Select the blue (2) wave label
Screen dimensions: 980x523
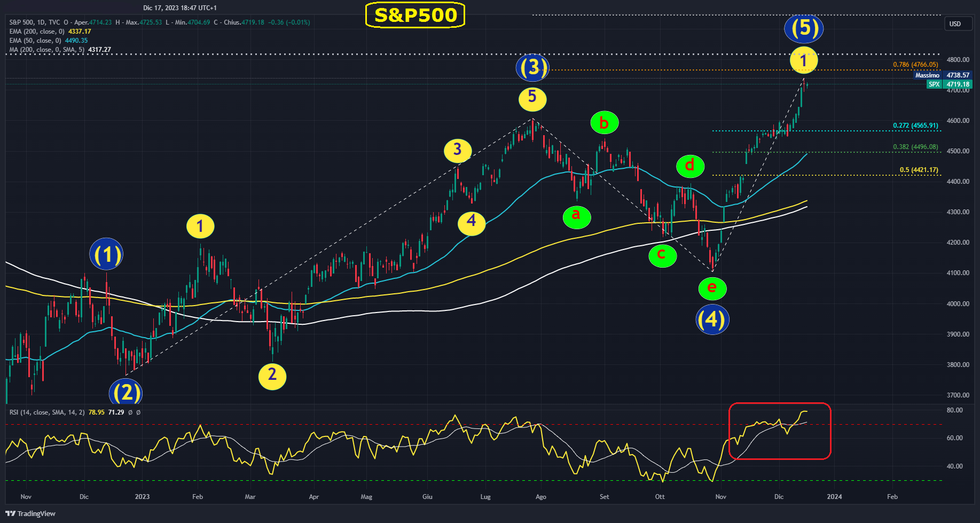point(126,392)
